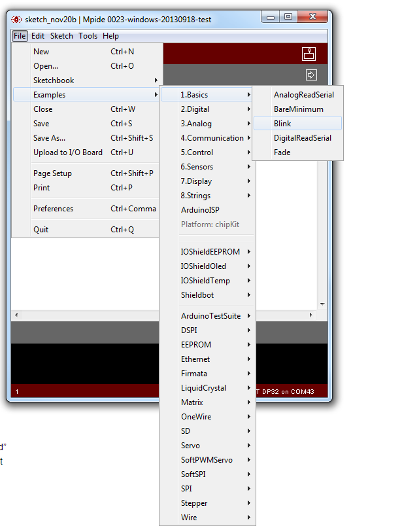Image resolution: width=419 pixels, height=532 pixels.
Task: Click the horizontal scrollbar left arrow
Action: [x=16, y=315]
